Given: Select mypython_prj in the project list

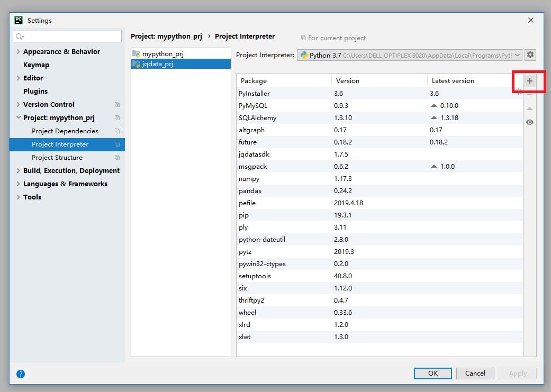Looking at the screenshot, I should click(162, 54).
